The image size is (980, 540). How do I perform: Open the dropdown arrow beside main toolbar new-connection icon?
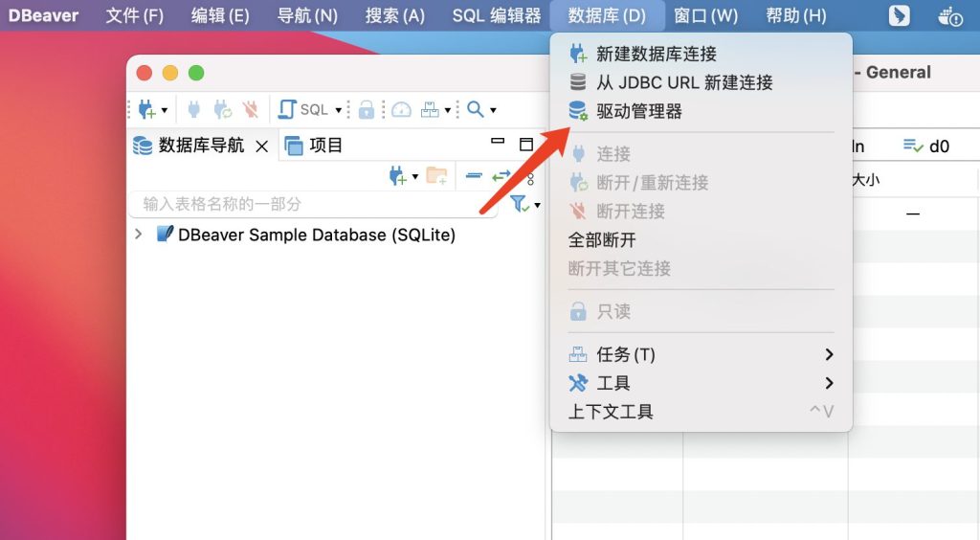[x=165, y=111]
